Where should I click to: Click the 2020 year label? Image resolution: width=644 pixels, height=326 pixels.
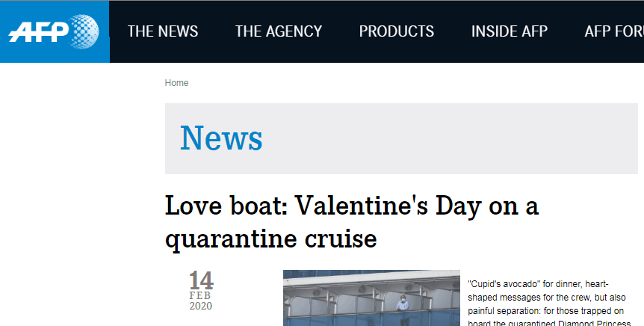pyautogui.click(x=201, y=306)
